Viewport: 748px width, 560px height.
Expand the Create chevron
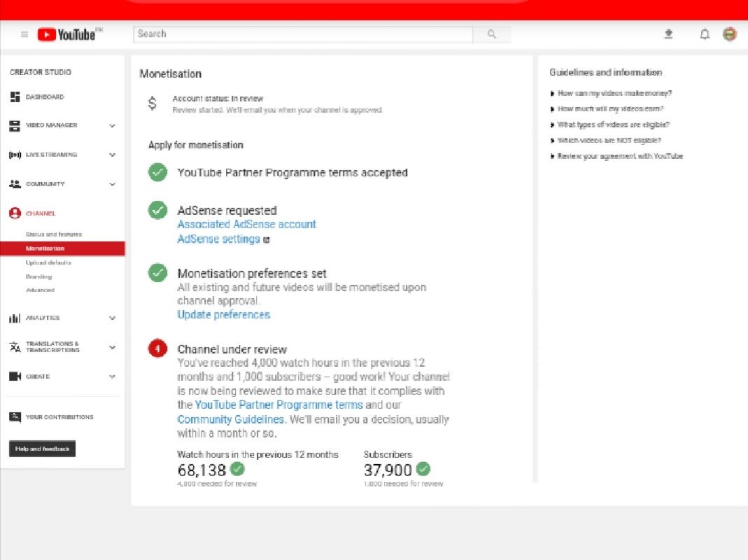coord(112,376)
